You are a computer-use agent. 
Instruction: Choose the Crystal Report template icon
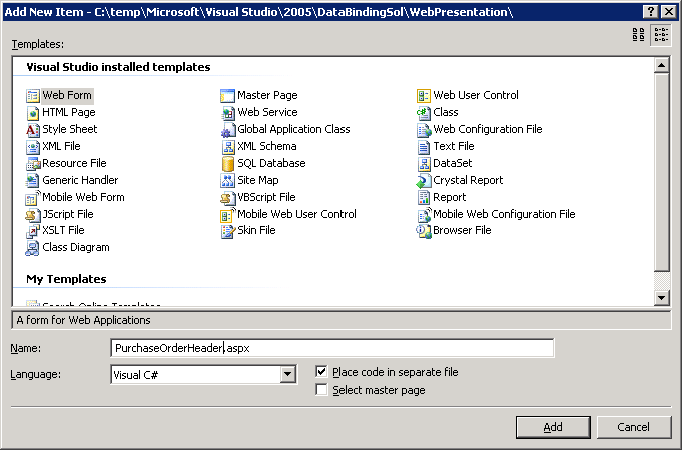tap(424, 180)
